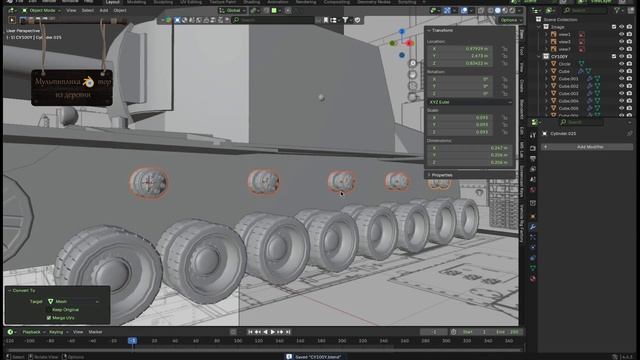The image size is (640, 360).
Task: Click the pan view hand icon
Action: pos(413,74)
